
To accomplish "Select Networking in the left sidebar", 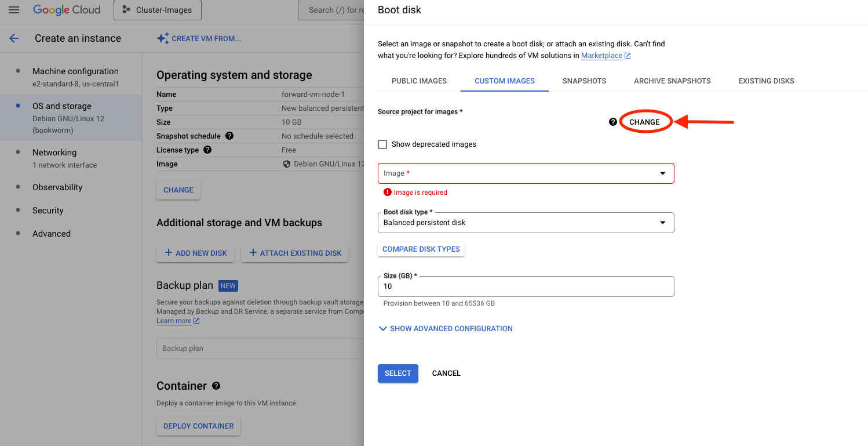I will point(54,153).
